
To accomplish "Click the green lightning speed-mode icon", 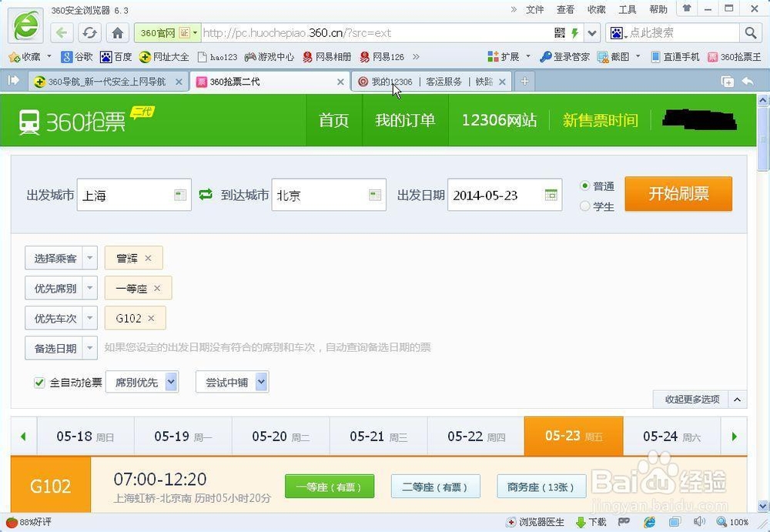I will pyautogui.click(x=574, y=33).
